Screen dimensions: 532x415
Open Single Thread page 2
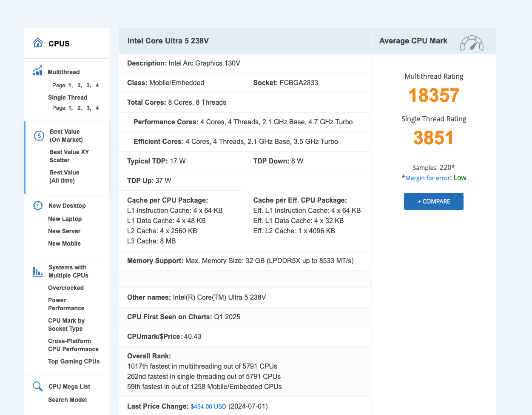click(x=79, y=108)
